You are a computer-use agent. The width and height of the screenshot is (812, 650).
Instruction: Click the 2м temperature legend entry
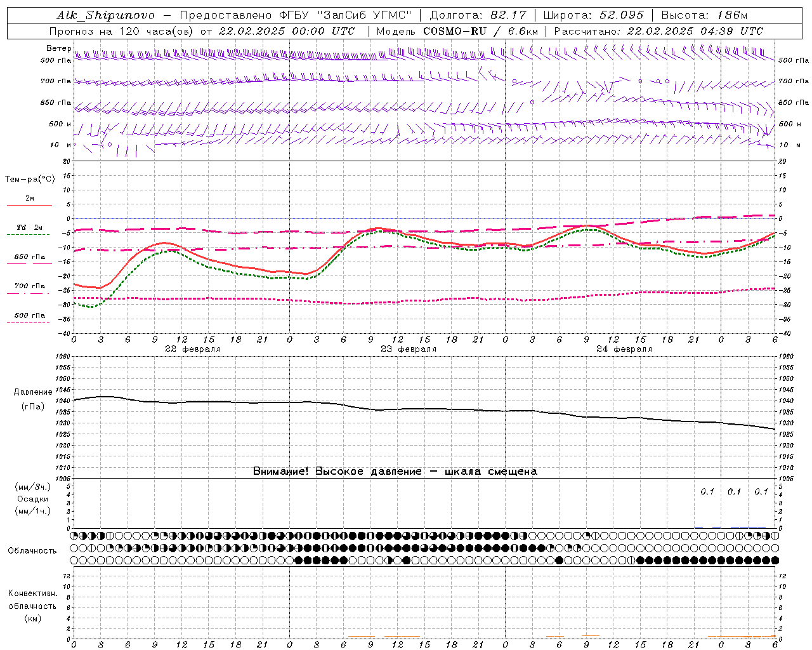30,199
